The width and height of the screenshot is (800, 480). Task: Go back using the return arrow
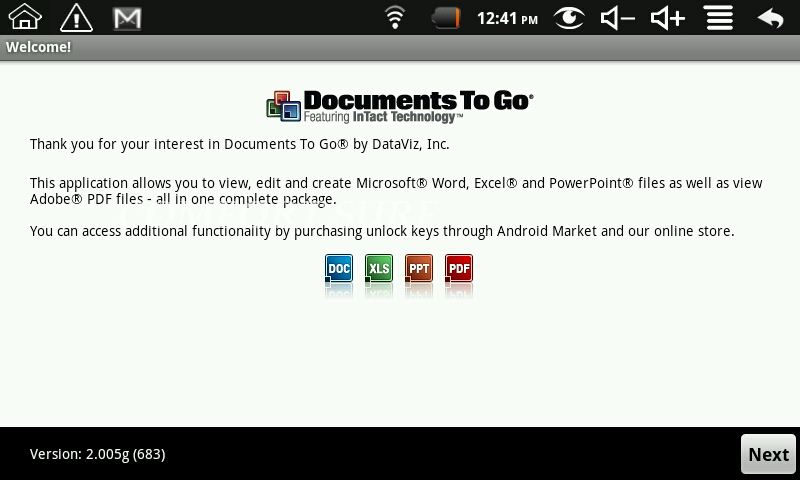pos(770,17)
